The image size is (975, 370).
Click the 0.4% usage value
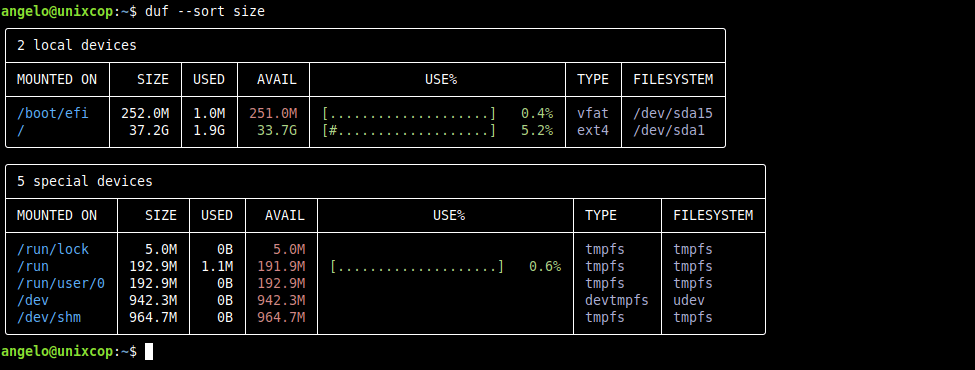pyautogui.click(x=537, y=114)
